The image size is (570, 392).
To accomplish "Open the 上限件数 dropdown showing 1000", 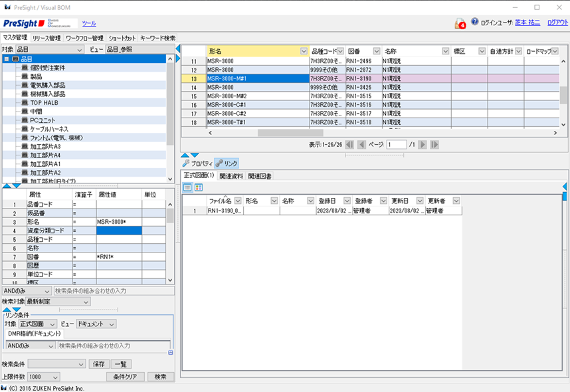I will coord(41,376).
